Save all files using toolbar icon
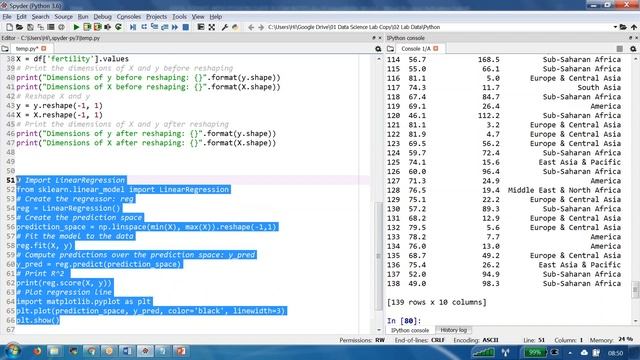The width and height of the screenshot is (640, 360). click(x=40, y=27)
